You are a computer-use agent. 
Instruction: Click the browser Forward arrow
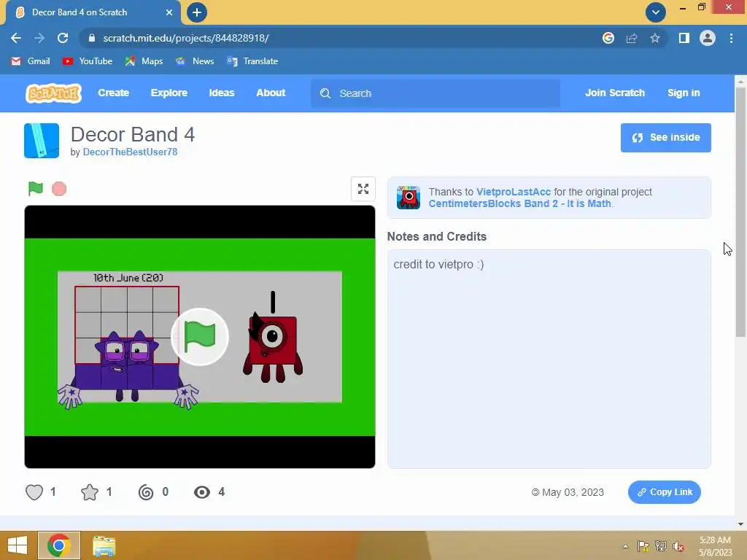coord(39,38)
